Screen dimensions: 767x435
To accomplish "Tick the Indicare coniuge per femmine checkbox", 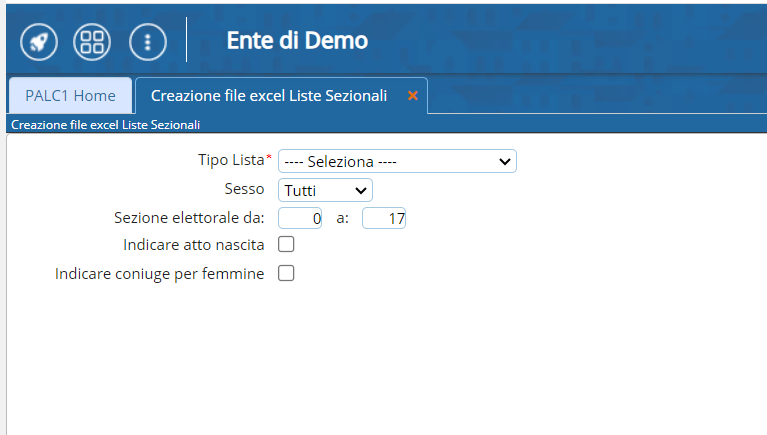I will (286, 273).
